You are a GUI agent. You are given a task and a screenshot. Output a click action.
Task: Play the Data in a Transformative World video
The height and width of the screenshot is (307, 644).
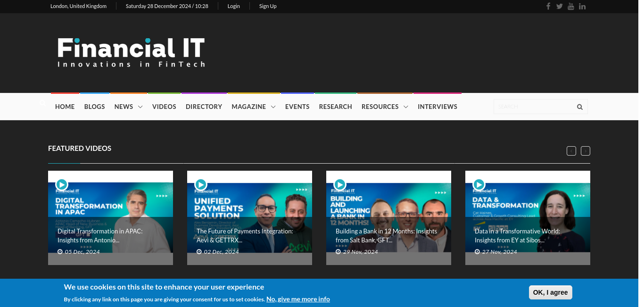(x=479, y=184)
